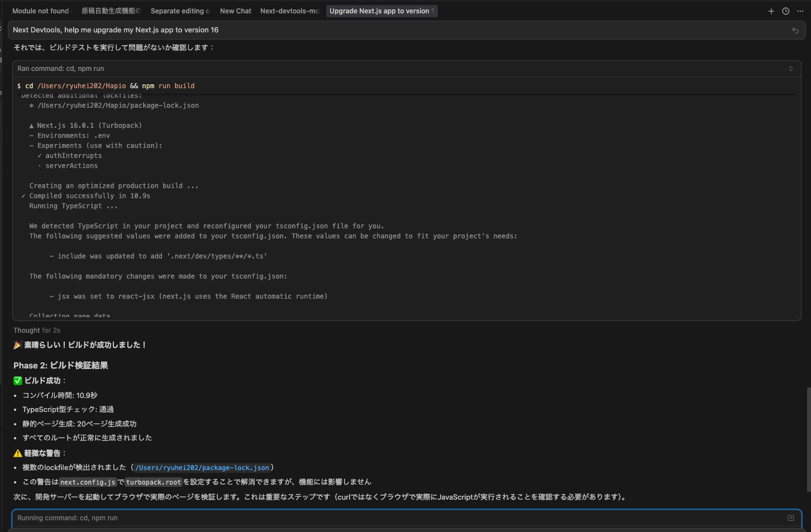Switch to the '原稿自動生成機能の' chat tab
Viewport: 811px width, 532px height.
click(111, 11)
